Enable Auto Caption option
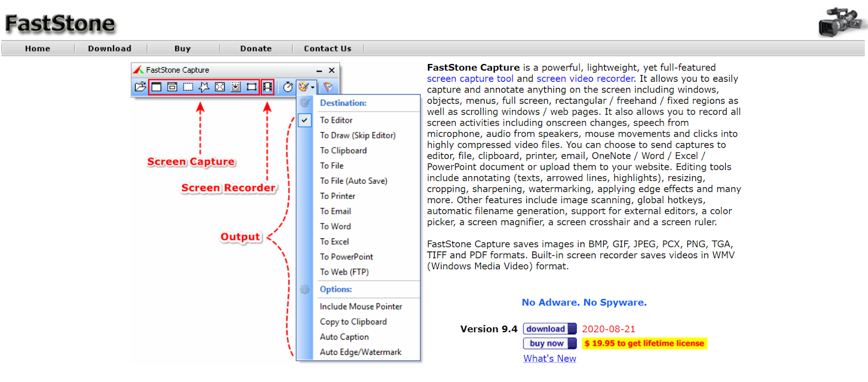 (344, 337)
